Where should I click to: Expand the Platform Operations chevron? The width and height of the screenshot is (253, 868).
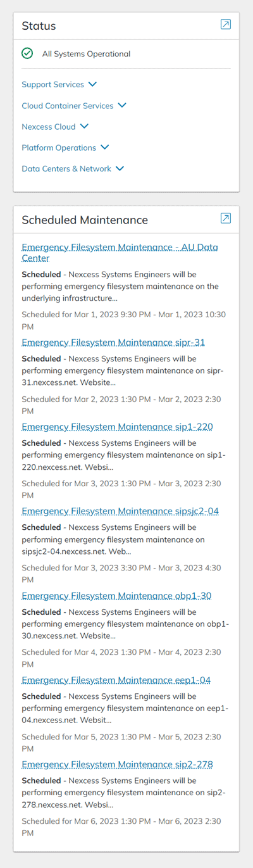(105, 148)
